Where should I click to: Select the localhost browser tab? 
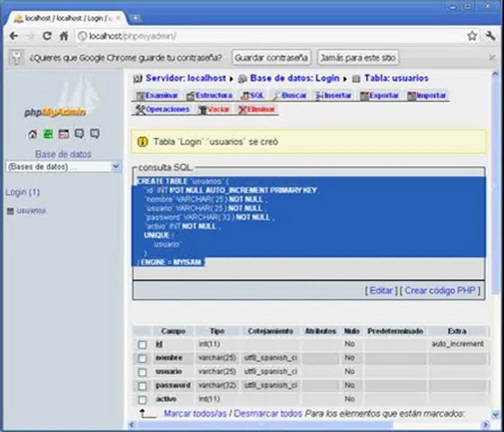[x=67, y=19]
